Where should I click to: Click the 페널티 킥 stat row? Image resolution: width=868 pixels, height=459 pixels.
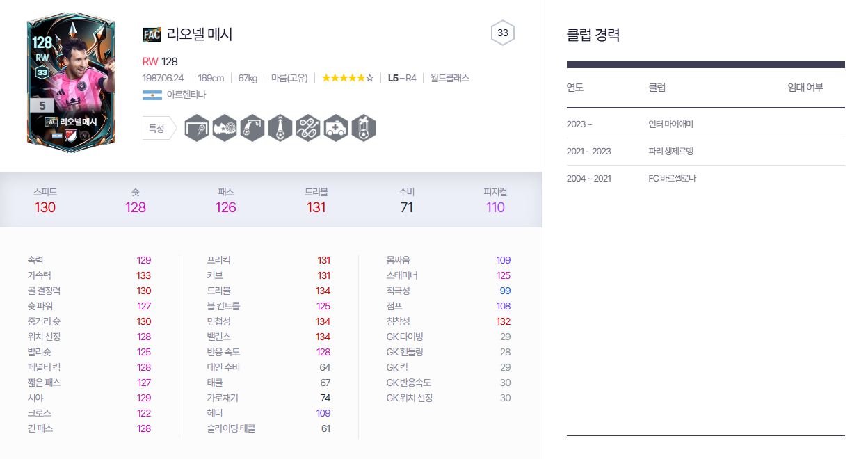89,367
